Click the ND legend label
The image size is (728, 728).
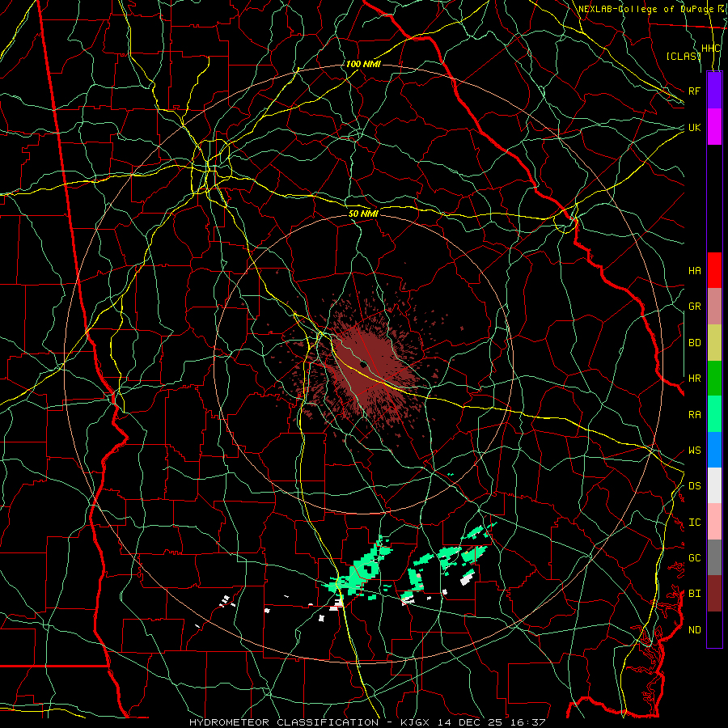point(694,630)
